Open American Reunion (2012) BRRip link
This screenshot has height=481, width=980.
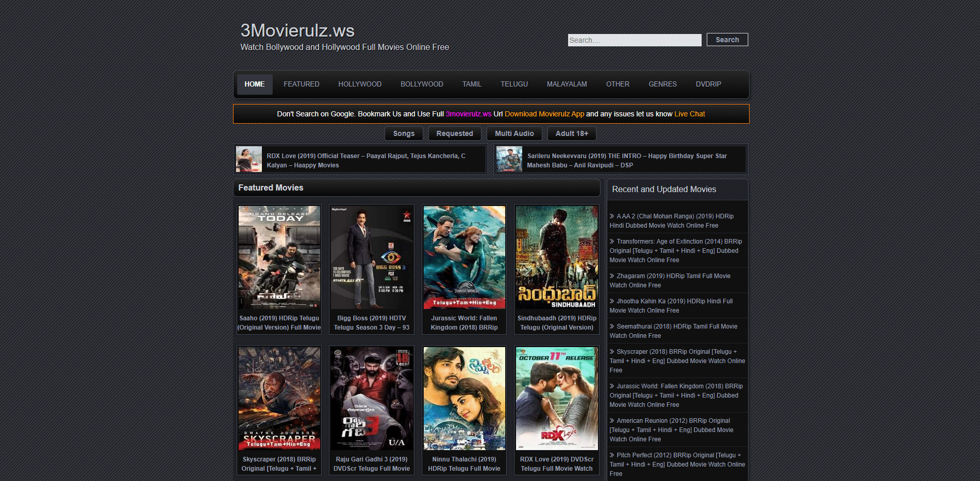click(x=671, y=430)
